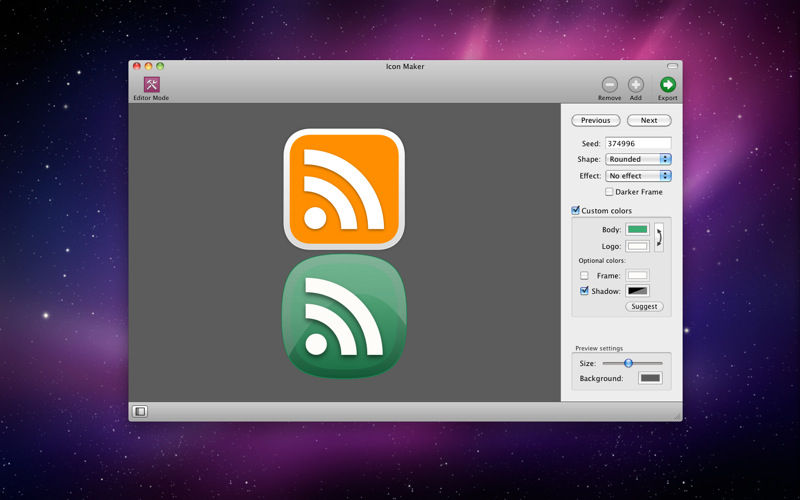Open the green Body color swatch

[x=638, y=230]
